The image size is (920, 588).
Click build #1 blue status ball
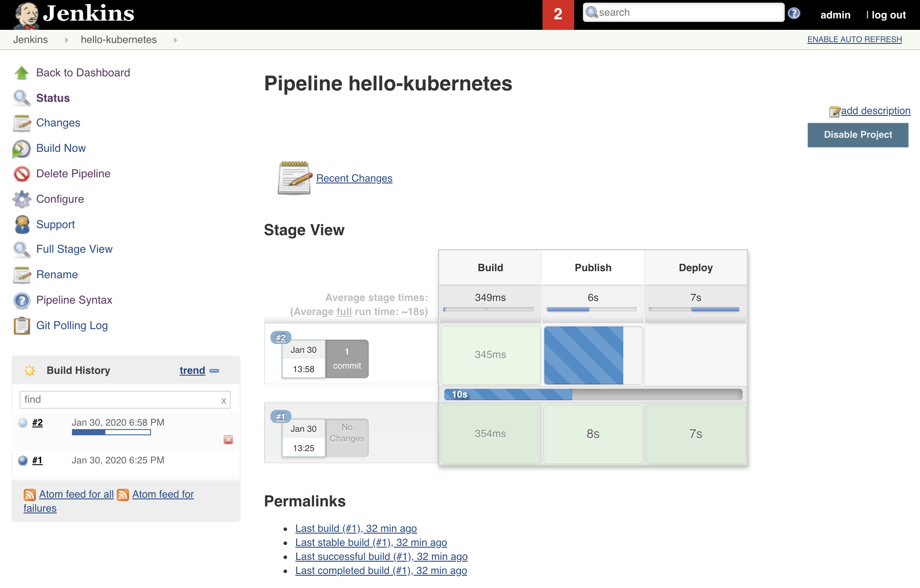tap(23, 460)
